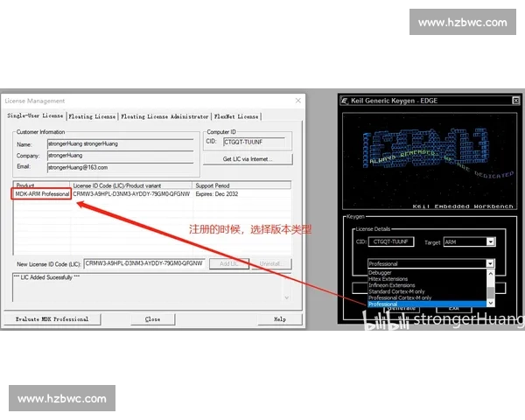Open the Floating License tab

(92, 116)
